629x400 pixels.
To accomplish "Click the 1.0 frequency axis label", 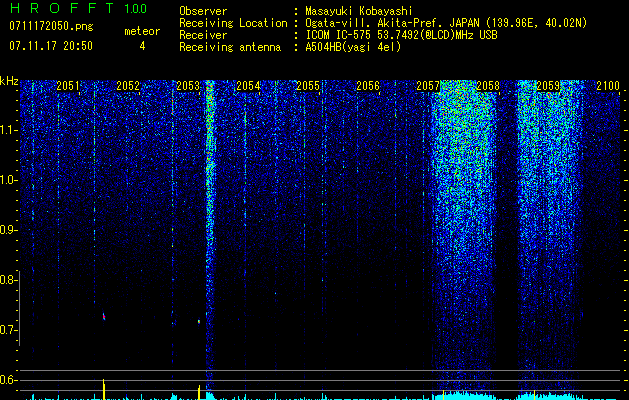I will click(x=8, y=180).
